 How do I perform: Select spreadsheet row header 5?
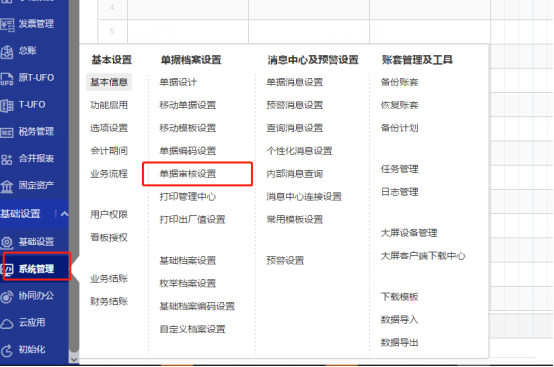[x=112, y=31]
